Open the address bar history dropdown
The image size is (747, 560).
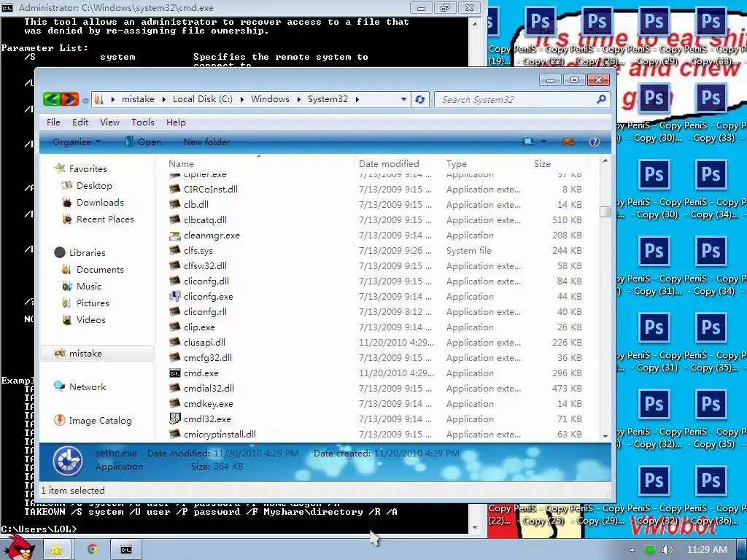(403, 99)
